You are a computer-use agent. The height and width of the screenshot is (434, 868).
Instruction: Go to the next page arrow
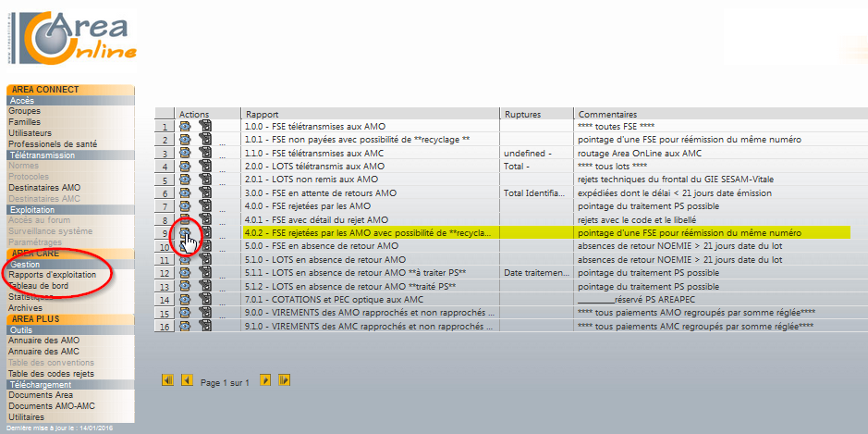pos(265,380)
